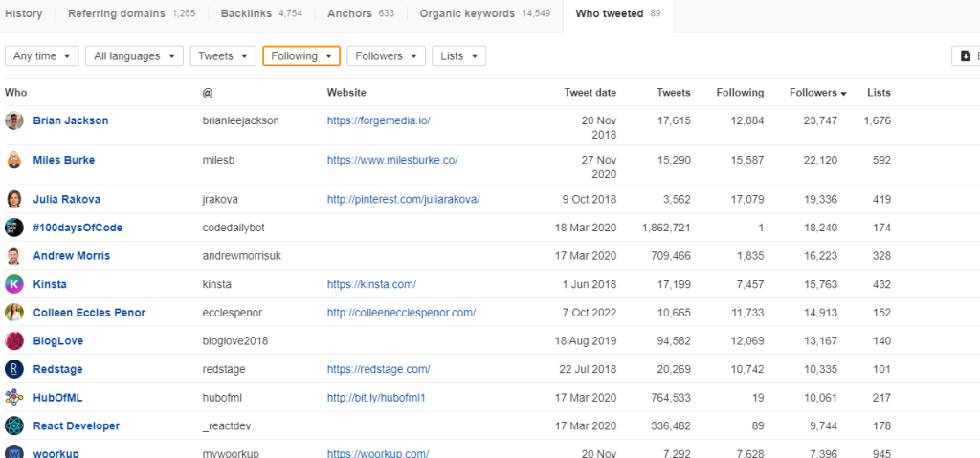This screenshot has width=980, height=458.
Task: Visit the pinterest.com/juliarakova link
Action: pos(403,199)
